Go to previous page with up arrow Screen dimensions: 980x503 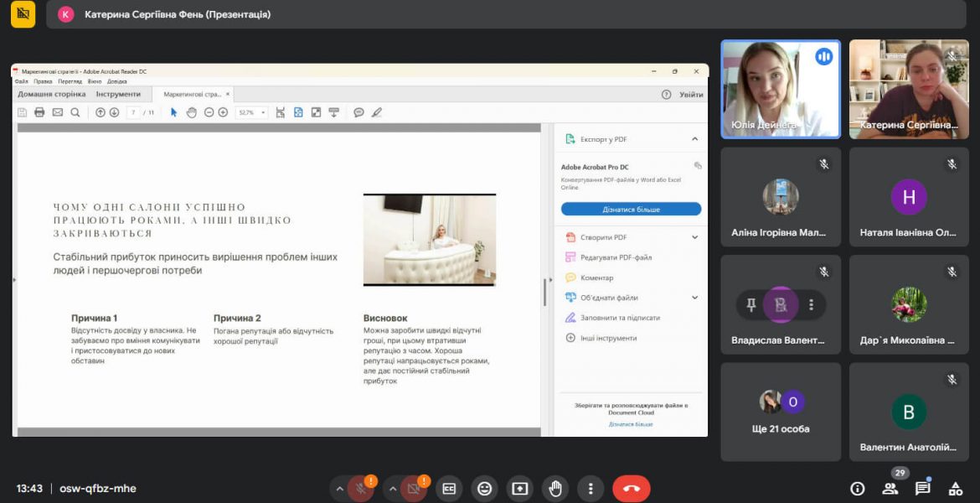100,112
